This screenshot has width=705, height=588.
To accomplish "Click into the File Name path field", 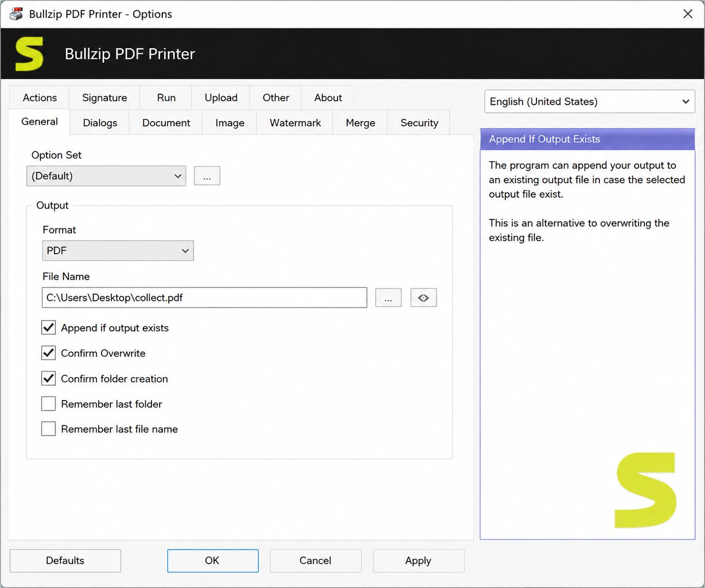I will point(204,298).
